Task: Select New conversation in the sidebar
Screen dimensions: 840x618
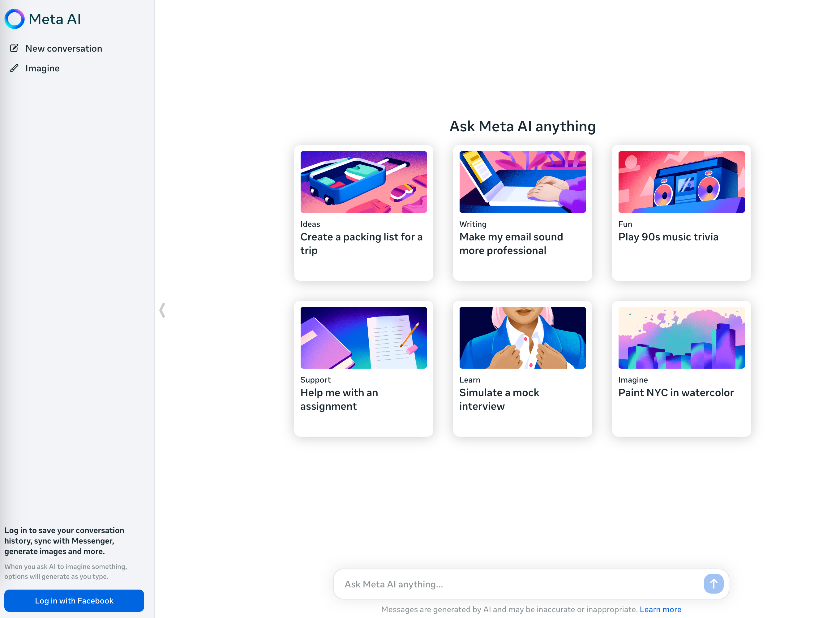Action: tap(63, 48)
